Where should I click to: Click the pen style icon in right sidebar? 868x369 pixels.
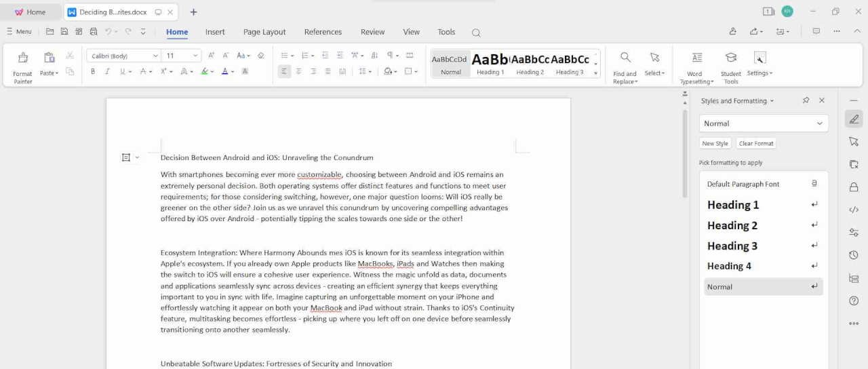(x=854, y=119)
